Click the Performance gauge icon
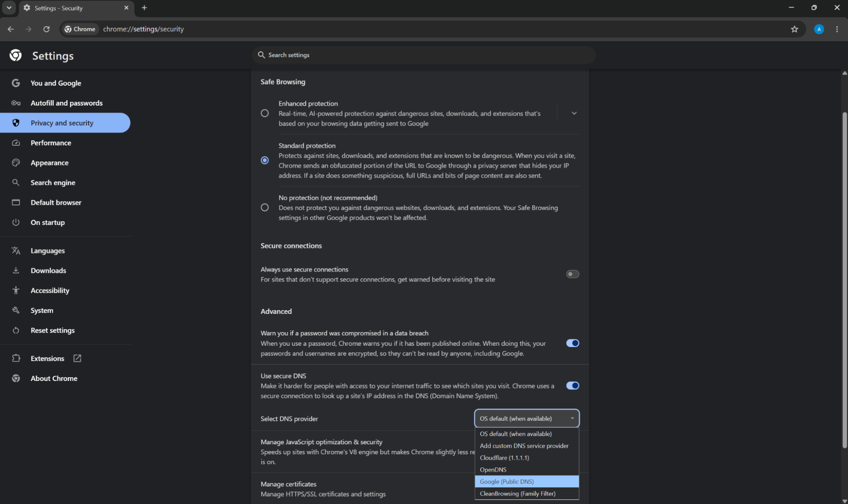Image resolution: width=848 pixels, height=504 pixels. click(x=16, y=143)
